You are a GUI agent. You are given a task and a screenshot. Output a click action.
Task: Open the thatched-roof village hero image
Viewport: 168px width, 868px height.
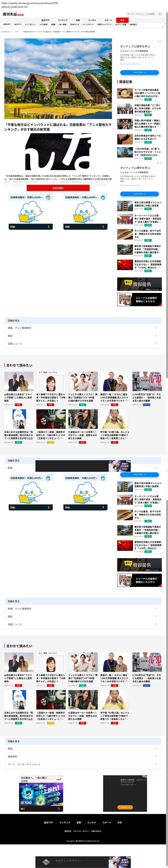(x=58, y=79)
